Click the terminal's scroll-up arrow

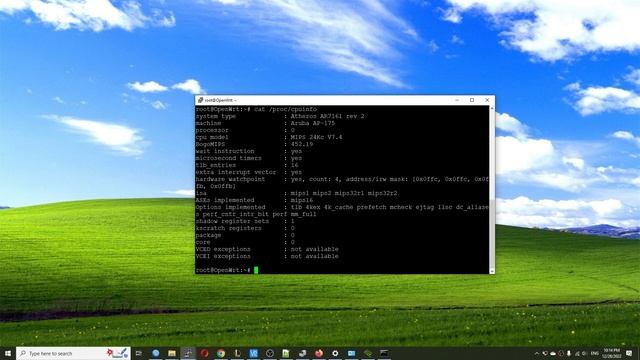tap(492, 109)
